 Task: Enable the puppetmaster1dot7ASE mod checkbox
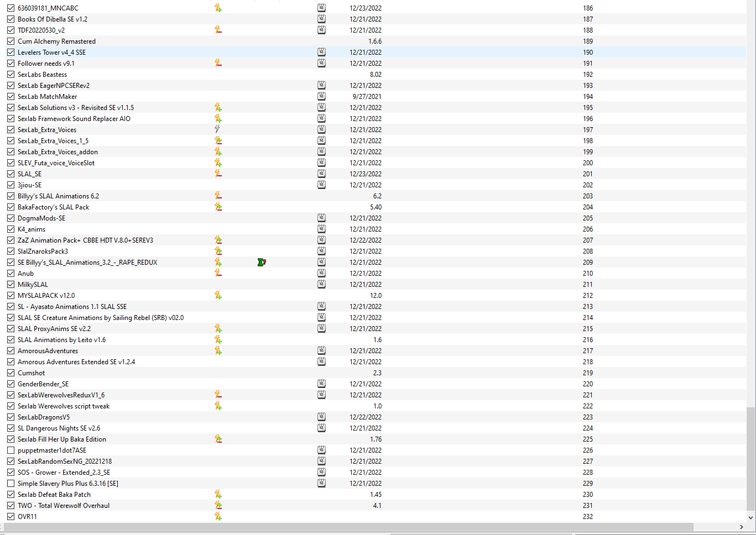point(11,450)
